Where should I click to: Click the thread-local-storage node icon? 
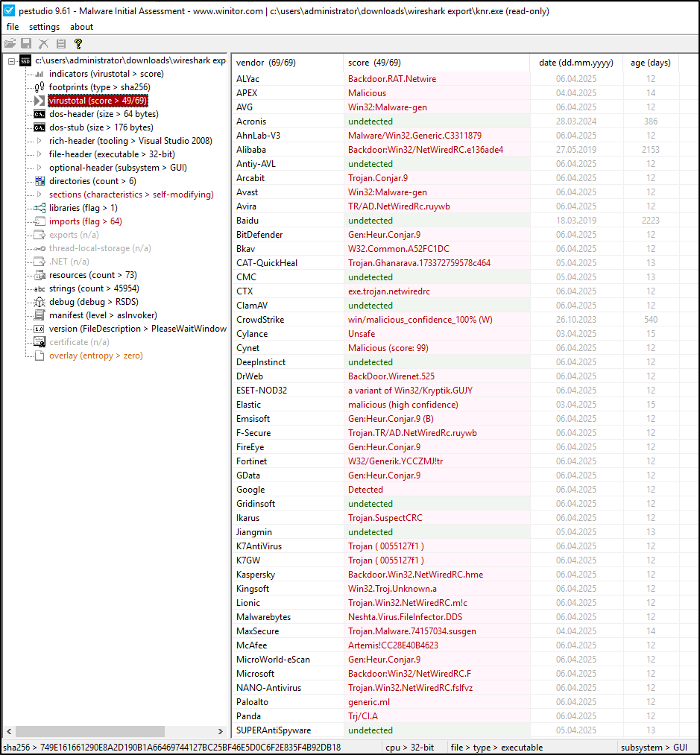40,248
